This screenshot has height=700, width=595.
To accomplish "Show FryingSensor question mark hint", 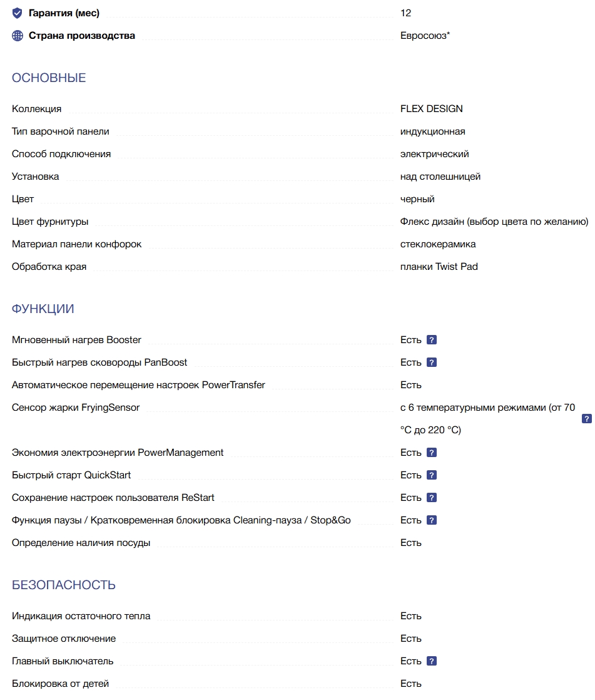I will click(586, 419).
